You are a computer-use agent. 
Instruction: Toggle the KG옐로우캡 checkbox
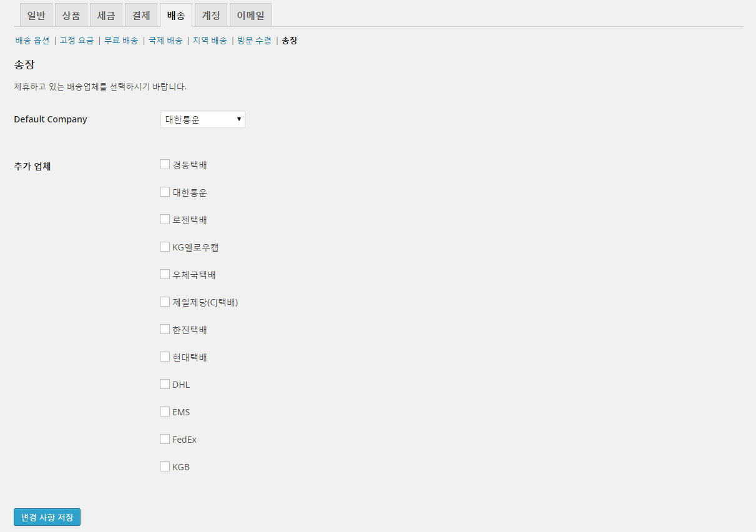tap(165, 247)
